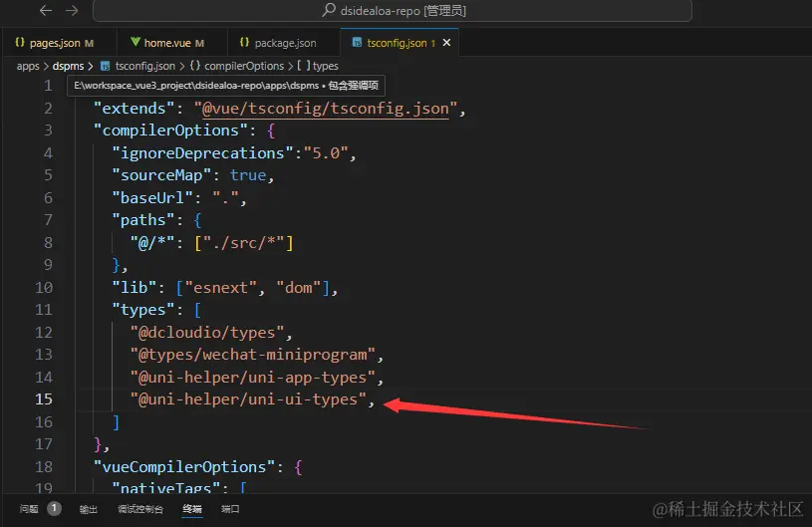Open the types breadcrumb segment
The height and width of the screenshot is (527, 812).
coord(325,66)
